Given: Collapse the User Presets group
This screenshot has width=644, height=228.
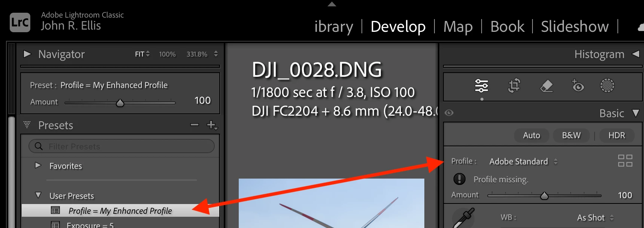Looking at the screenshot, I should (38, 195).
